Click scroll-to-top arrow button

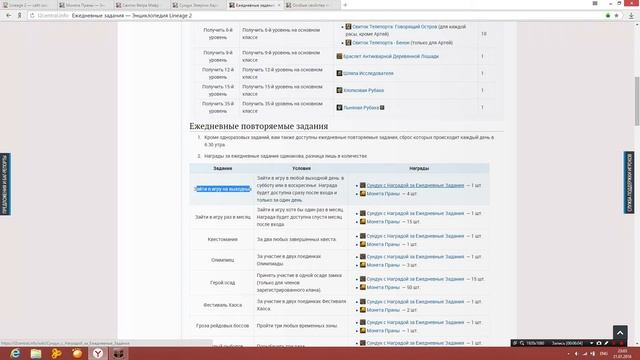point(620,333)
